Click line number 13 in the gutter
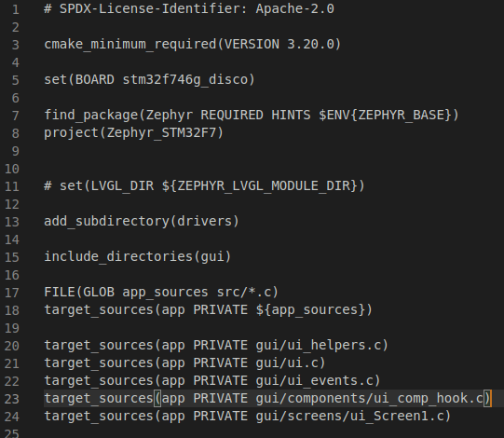This screenshot has width=504, height=438. click(12, 222)
